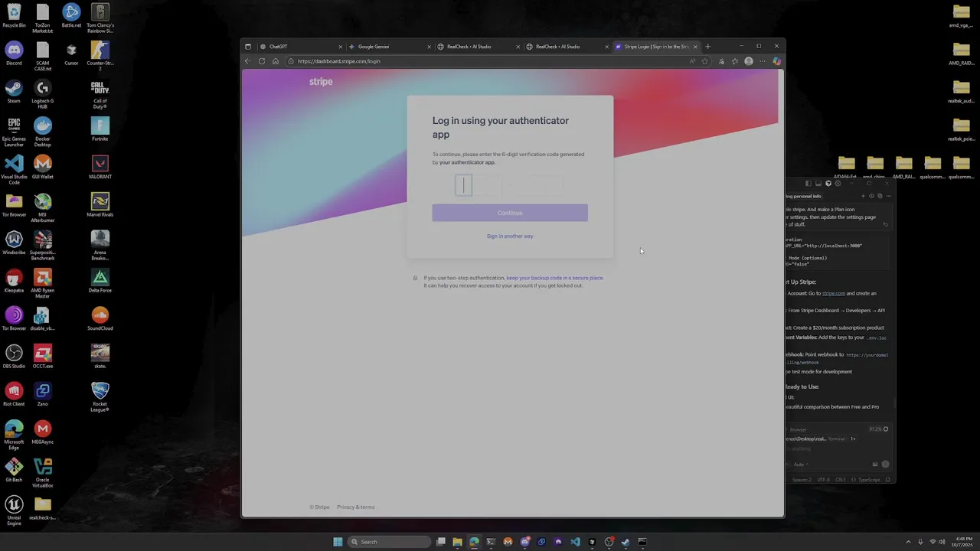Click the browser home icon
Image resolution: width=980 pixels, height=551 pixels.
pyautogui.click(x=276, y=61)
